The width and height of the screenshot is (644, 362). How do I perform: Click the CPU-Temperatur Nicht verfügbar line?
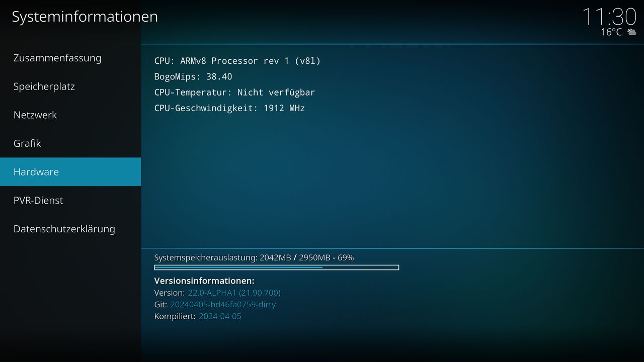[234, 93]
